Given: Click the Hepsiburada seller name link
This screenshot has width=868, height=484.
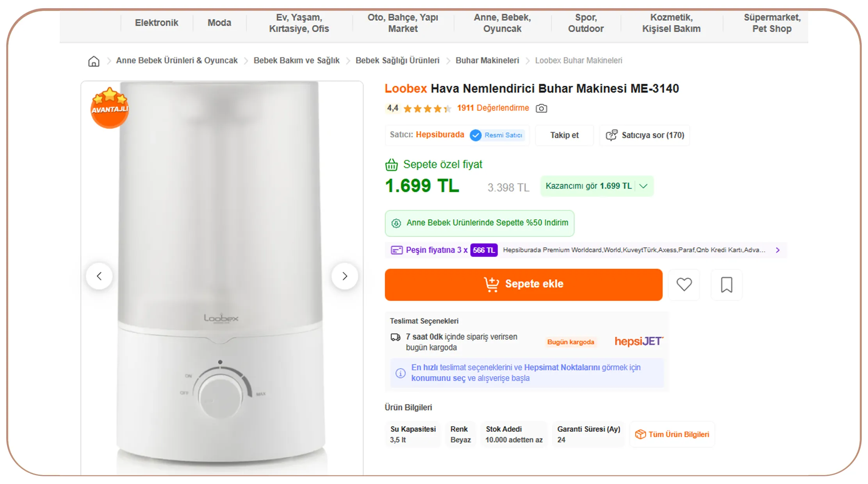Looking at the screenshot, I should (x=440, y=135).
